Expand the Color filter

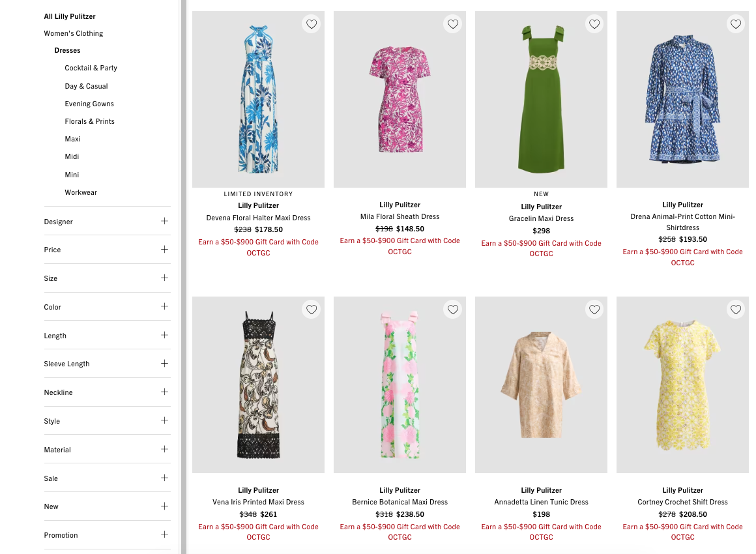pyautogui.click(x=107, y=306)
